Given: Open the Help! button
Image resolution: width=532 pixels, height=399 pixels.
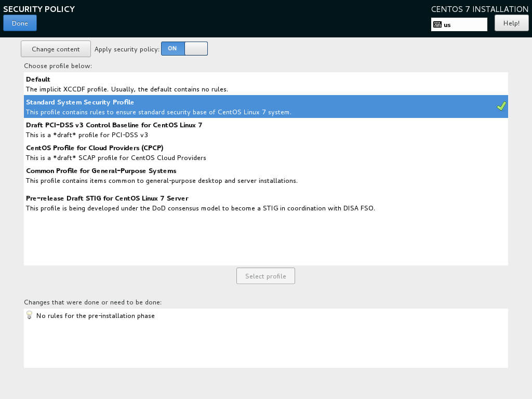Looking at the screenshot, I should click(511, 23).
